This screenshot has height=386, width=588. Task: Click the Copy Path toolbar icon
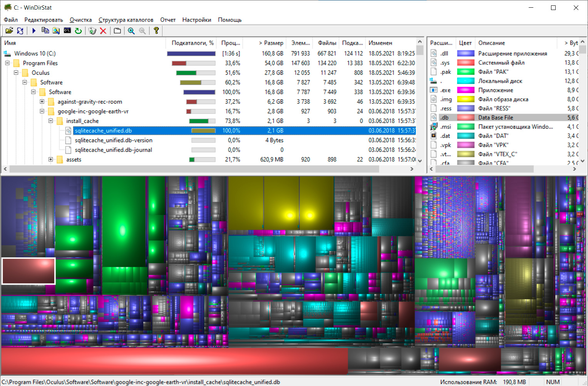[45, 31]
